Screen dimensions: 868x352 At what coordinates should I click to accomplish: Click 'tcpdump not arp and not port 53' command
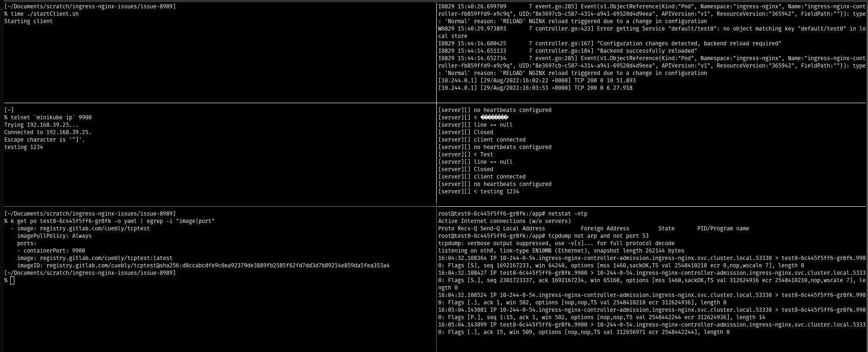(543, 236)
